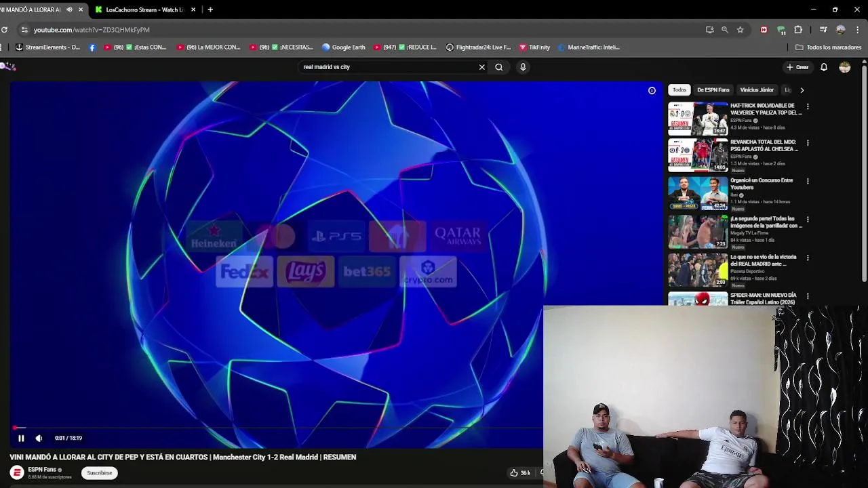Screen dimensions: 868x488
Task: Show more filter chips with right arrow
Action: 802,90
